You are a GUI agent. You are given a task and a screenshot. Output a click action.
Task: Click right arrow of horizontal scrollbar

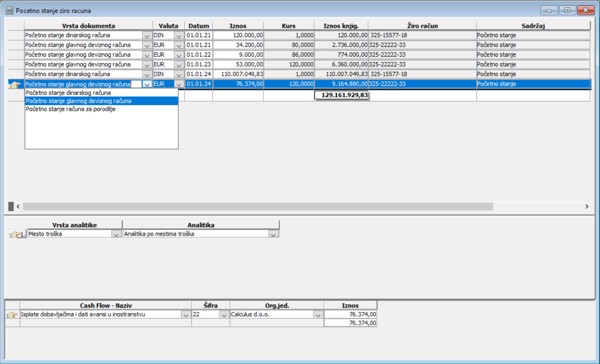coord(587,206)
